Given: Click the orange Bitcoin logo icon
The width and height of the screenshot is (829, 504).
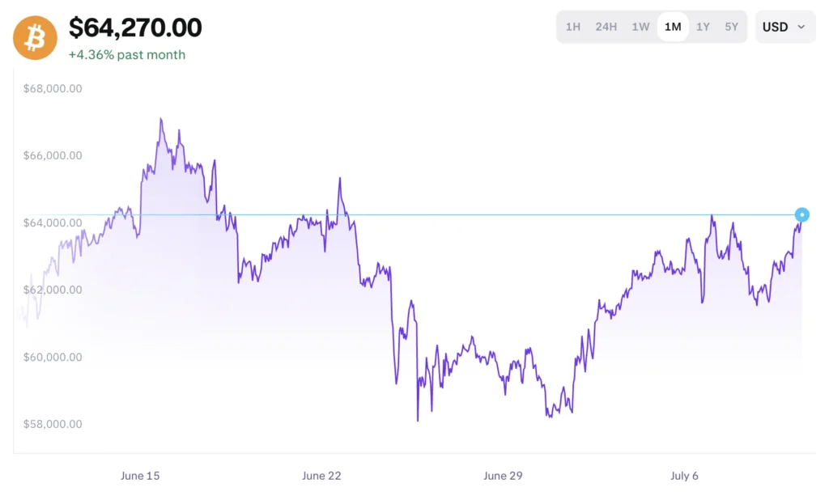Looking at the screenshot, I should point(35,37).
